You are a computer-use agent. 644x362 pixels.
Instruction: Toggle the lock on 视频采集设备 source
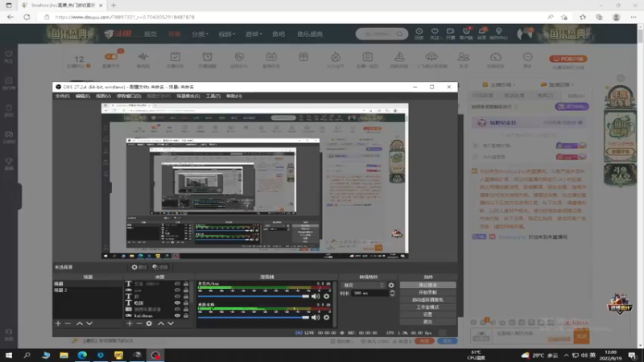186,309
